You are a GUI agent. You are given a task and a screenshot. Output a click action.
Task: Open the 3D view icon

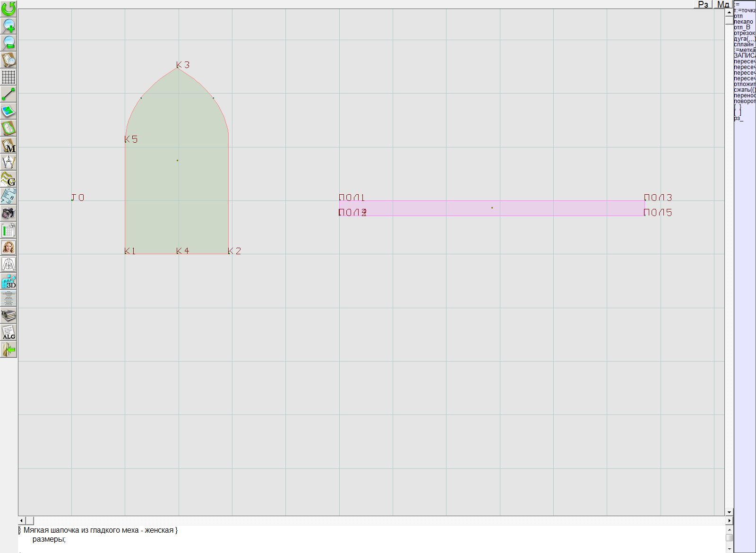click(9, 281)
